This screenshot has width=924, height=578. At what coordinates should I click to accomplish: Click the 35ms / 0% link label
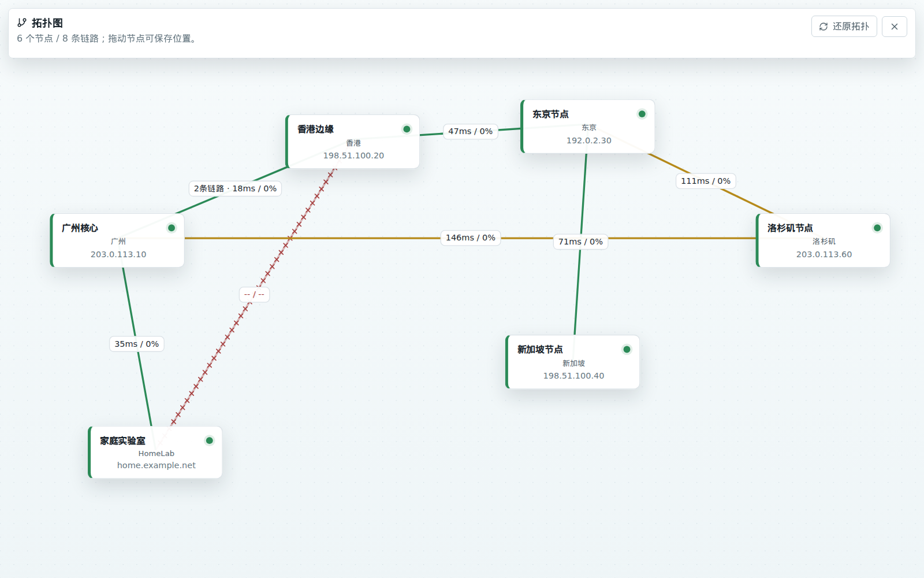137,344
